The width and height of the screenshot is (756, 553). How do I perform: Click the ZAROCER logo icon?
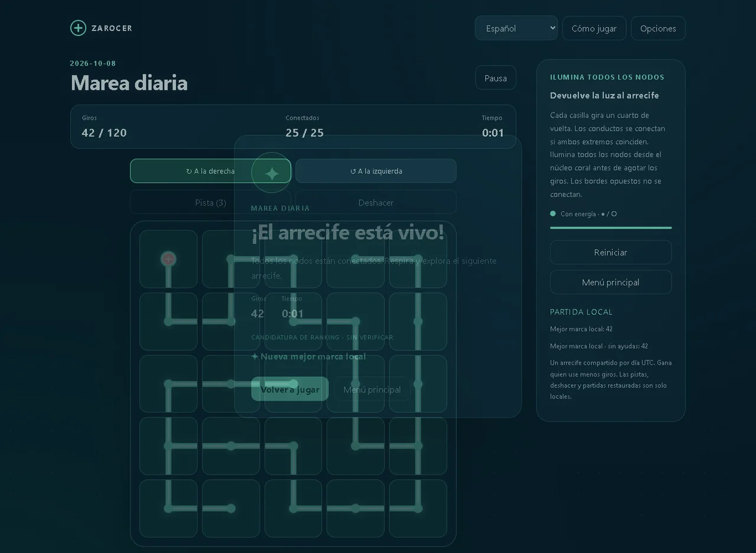(78, 28)
